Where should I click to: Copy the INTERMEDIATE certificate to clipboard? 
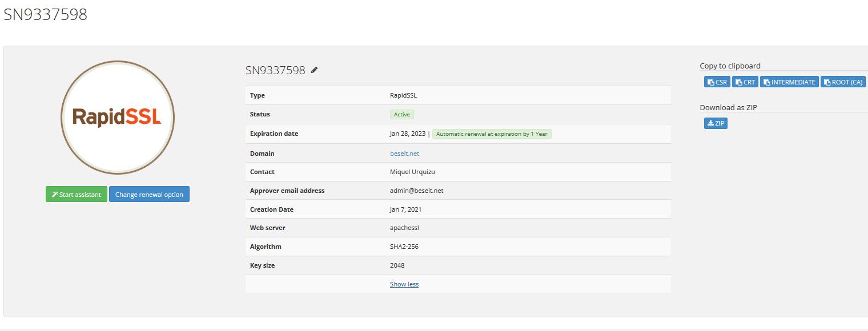[789, 82]
